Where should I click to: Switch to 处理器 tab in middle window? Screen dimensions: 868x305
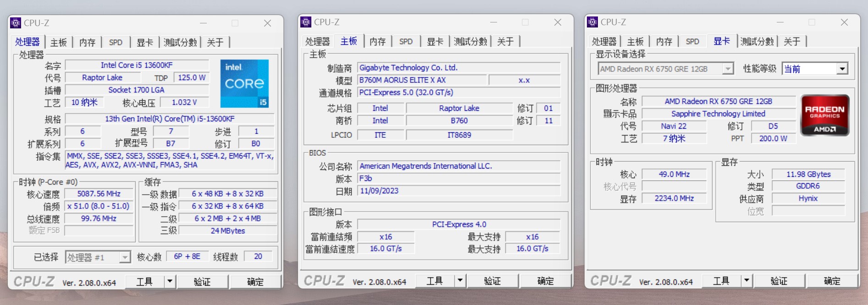[317, 42]
